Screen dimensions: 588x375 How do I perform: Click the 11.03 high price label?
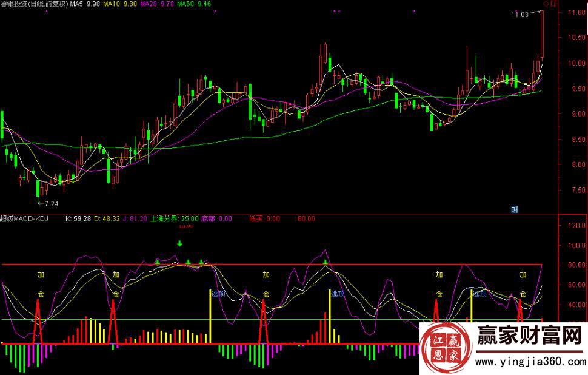tap(520, 13)
